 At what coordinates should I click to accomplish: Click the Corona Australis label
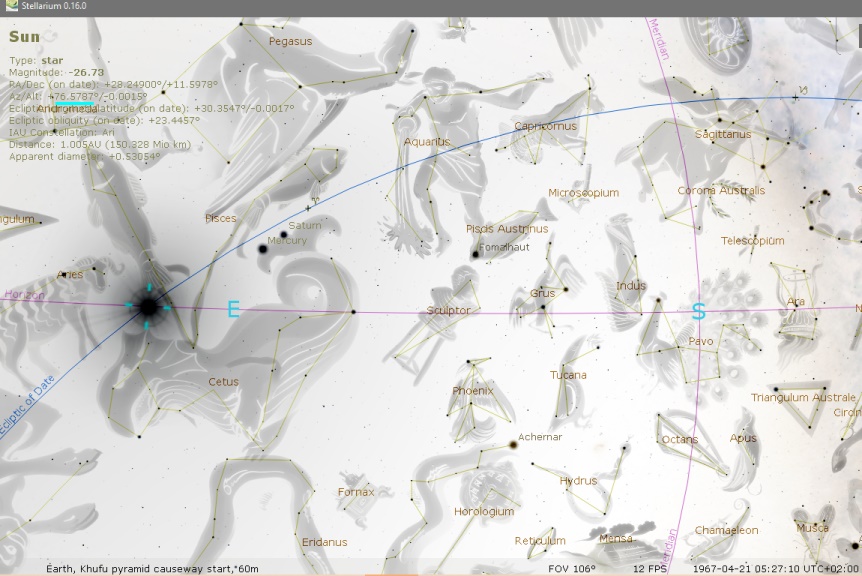tap(721, 190)
